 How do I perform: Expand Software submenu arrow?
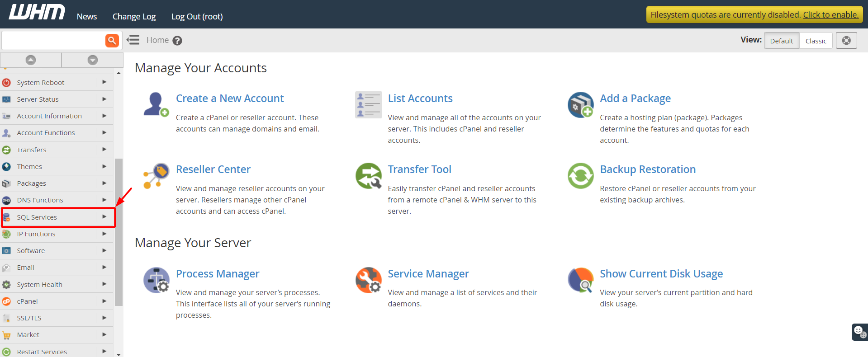click(x=104, y=250)
